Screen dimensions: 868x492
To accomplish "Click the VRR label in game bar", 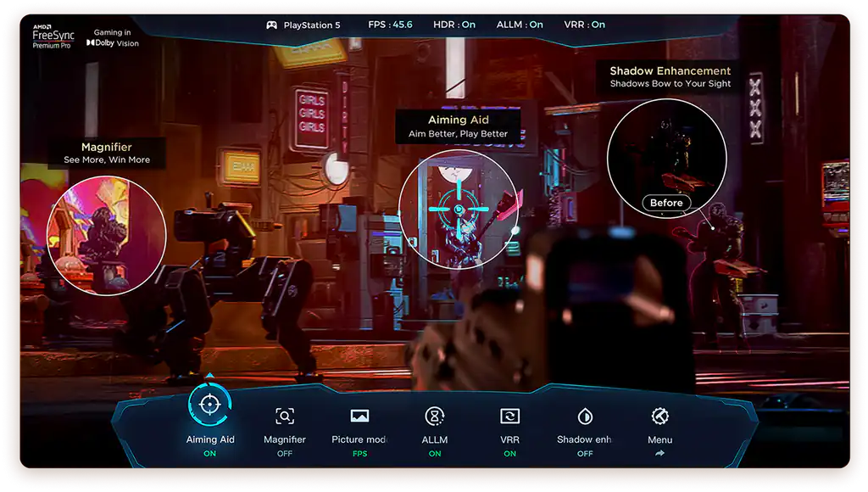I will click(x=509, y=440).
